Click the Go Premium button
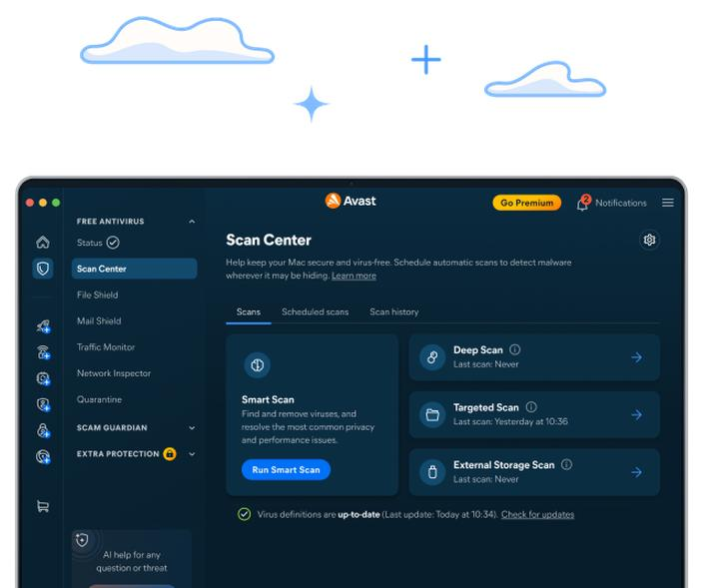The image size is (703, 588). [x=527, y=203]
